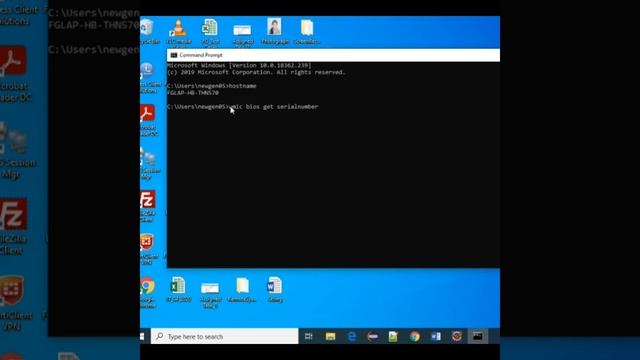Viewport: 640px width, 360px height.
Task: Open Google Chrome from the taskbar
Action: (x=415, y=336)
